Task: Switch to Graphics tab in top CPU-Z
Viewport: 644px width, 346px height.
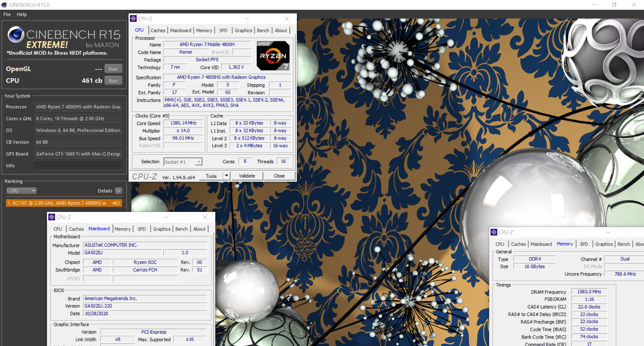Action: [x=243, y=30]
